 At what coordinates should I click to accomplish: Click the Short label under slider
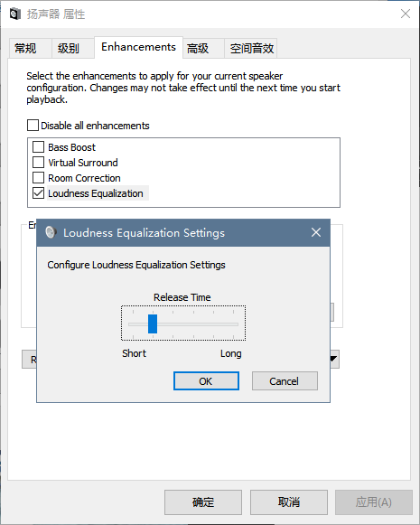[134, 353]
